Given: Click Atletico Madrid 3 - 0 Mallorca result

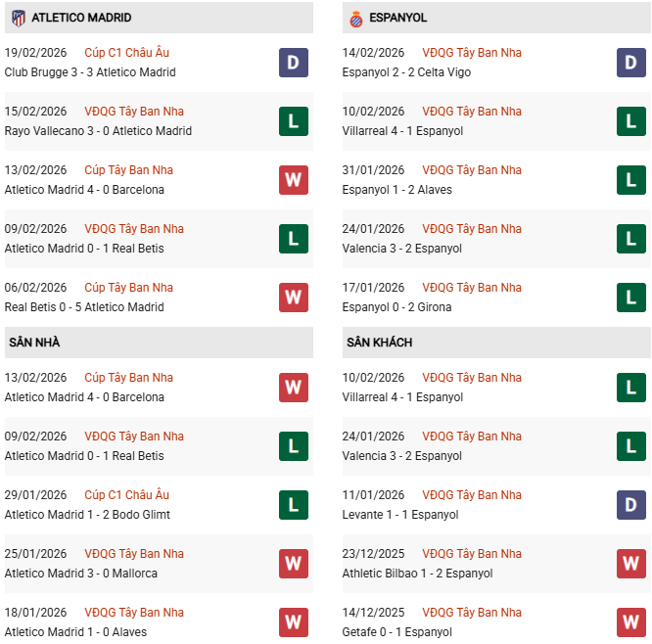Looking at the screenshot, I should pos(81,574).
